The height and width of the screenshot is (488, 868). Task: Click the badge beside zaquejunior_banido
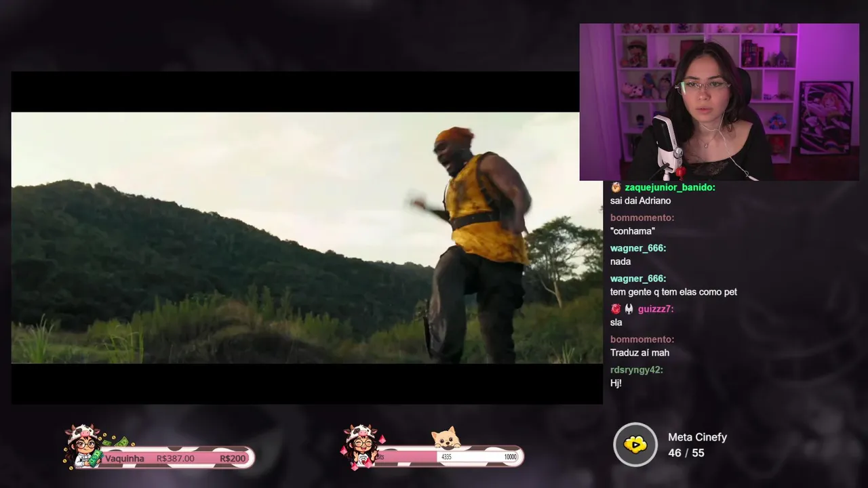[x=616, y=187]
